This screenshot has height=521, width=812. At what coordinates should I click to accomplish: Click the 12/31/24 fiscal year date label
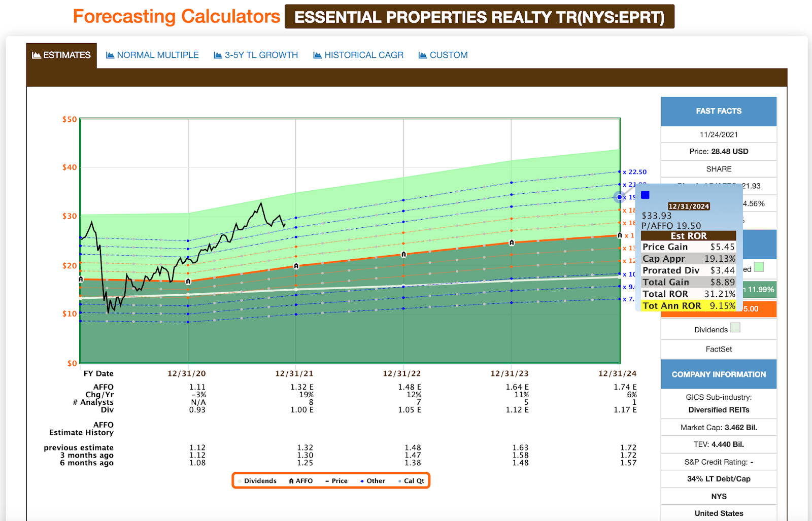(617, 374)
